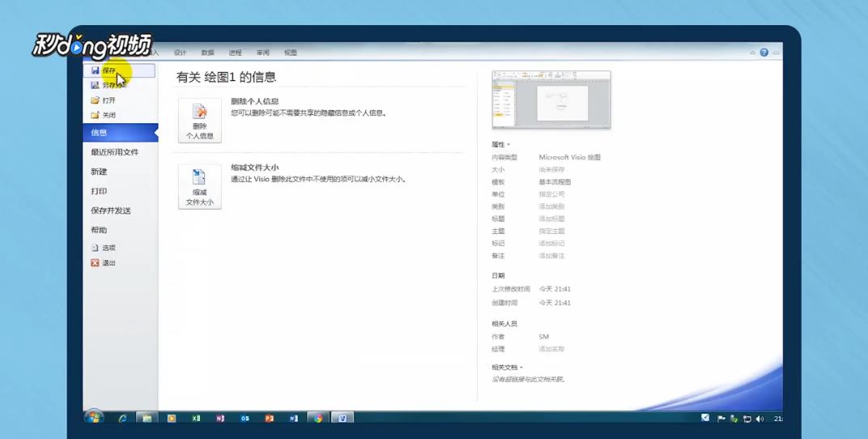Screen dimensions: 868x439
Task: Launch Outlook from the taskbar
Action: (x=245, y=419)
